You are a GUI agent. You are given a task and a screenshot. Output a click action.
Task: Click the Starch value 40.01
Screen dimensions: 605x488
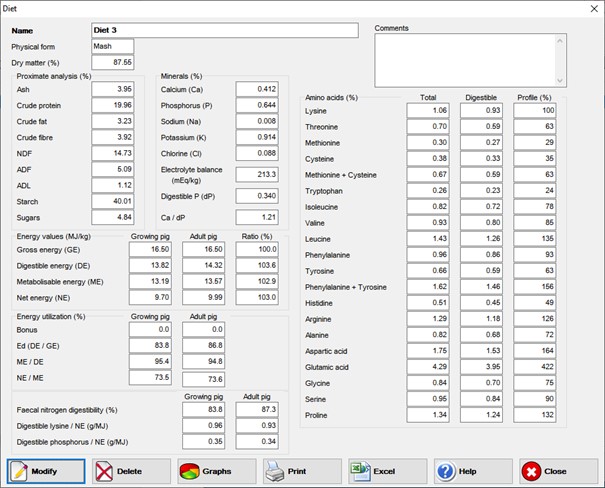[x=113, y=201]
